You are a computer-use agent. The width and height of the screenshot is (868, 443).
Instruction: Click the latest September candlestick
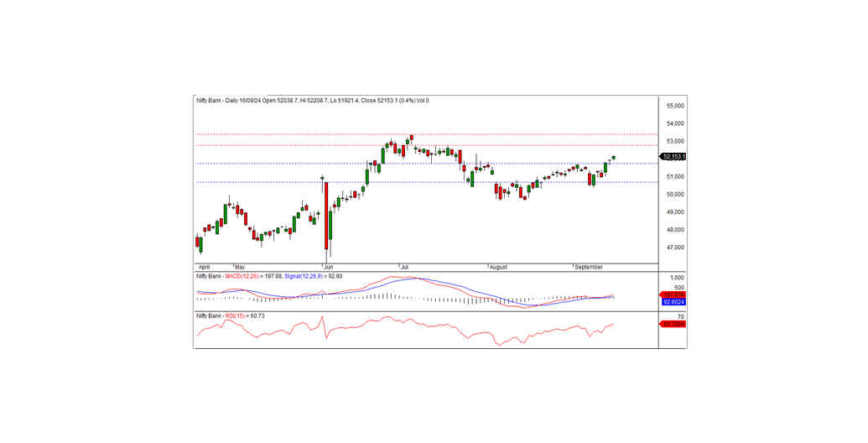(613, 158)
